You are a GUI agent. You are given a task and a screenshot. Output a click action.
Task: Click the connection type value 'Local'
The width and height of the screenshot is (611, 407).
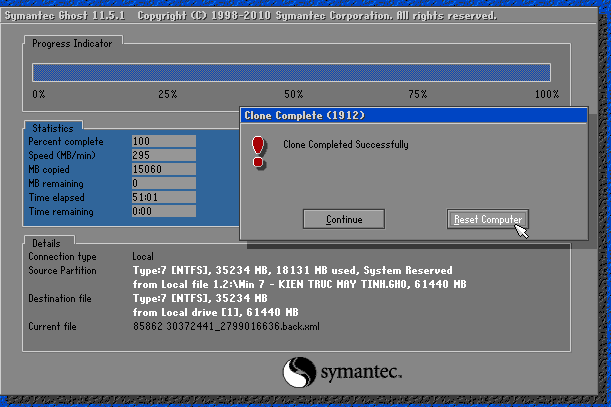pyautogui.click(x=143, y=257)
